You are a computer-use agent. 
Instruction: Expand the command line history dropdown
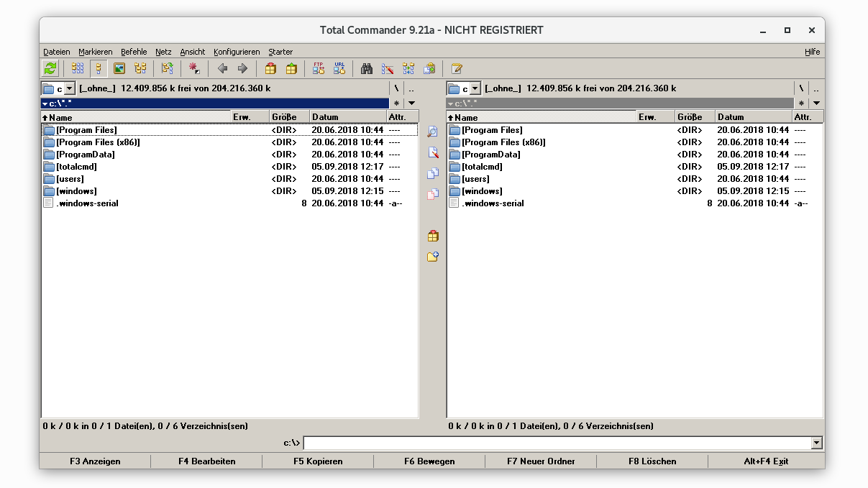coord(816,443)
